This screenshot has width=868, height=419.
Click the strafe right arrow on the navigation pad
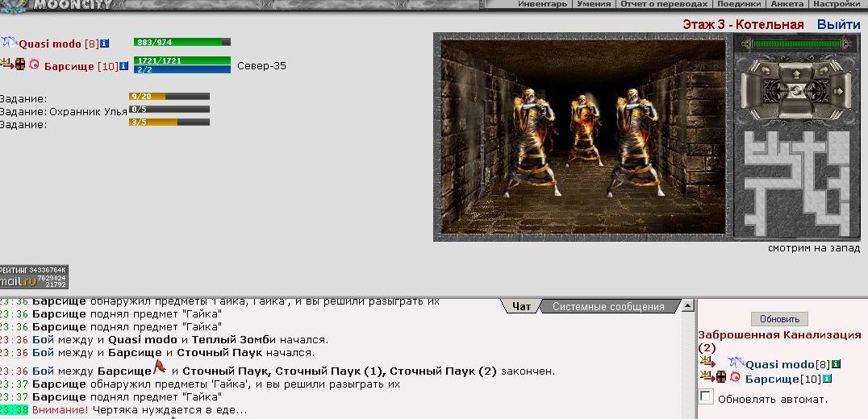(838, 91)
